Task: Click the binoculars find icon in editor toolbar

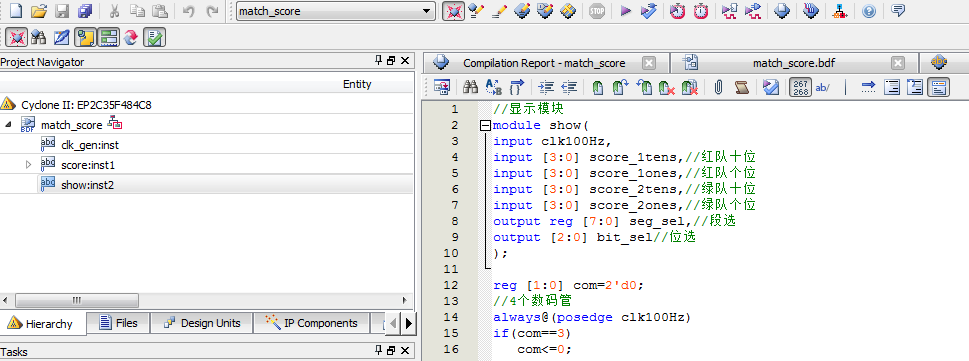Action: tap(470, 88)
